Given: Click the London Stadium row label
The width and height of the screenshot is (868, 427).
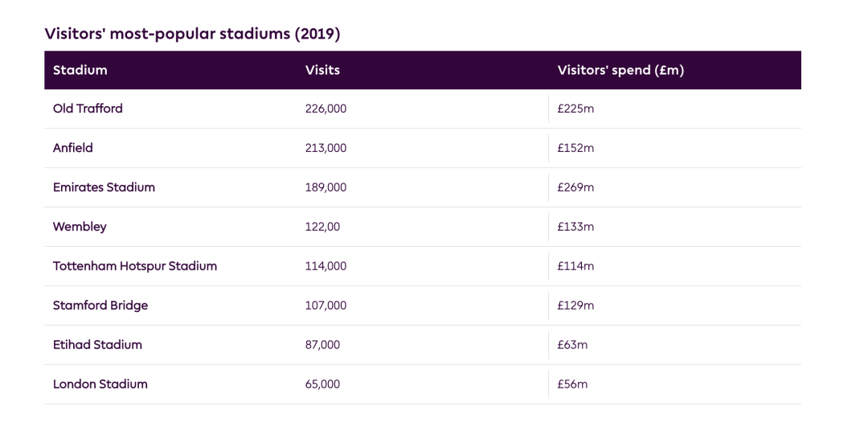Looking at the screenshot, I should [100, 384].
